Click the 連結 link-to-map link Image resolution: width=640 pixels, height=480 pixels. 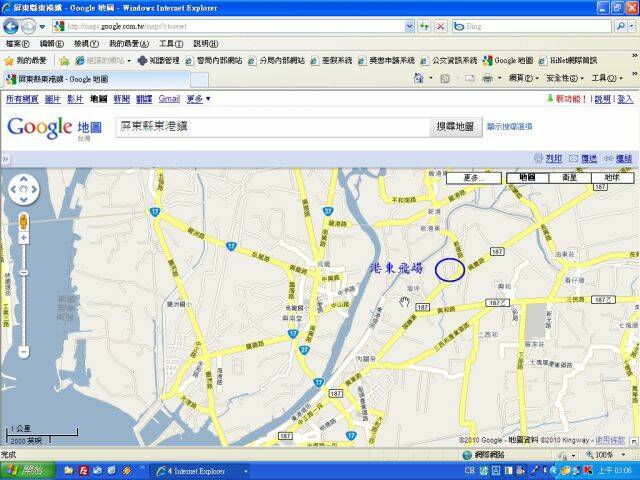[618, 158]
